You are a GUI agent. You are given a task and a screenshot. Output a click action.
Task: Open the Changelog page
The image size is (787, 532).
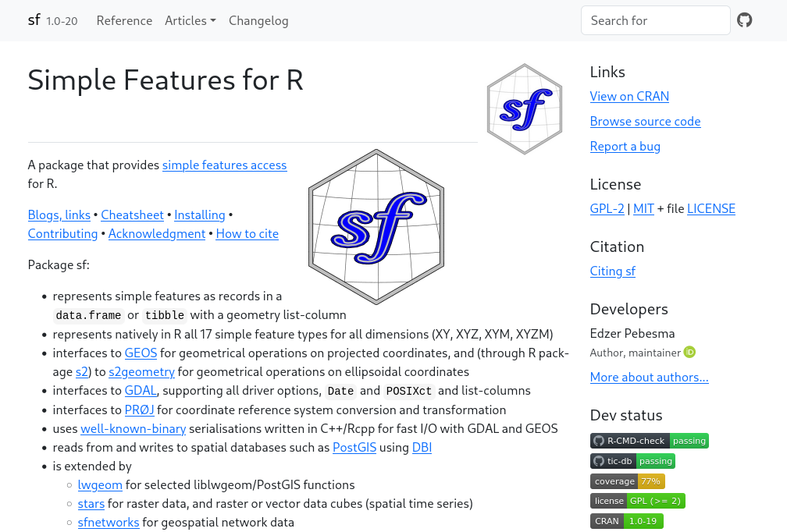pyautogui.click(x=258, y=20)
